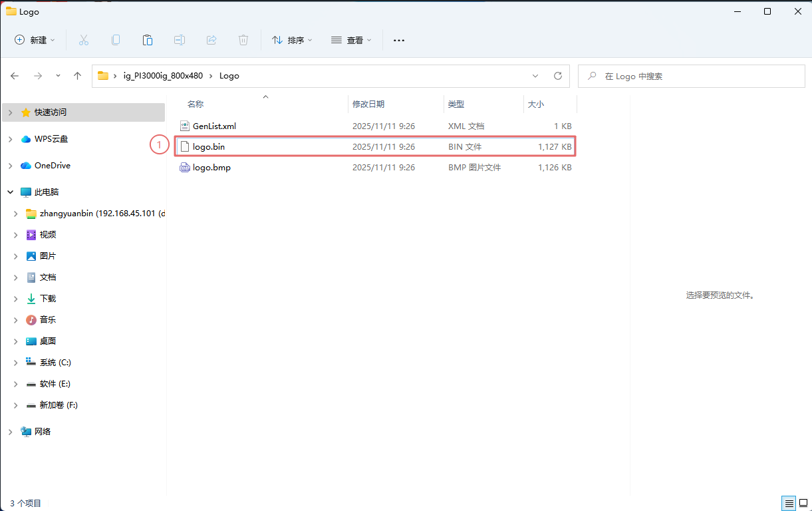Open the 查看 view menu
This screenshot has height=511, width=812.
pos(351,40)
